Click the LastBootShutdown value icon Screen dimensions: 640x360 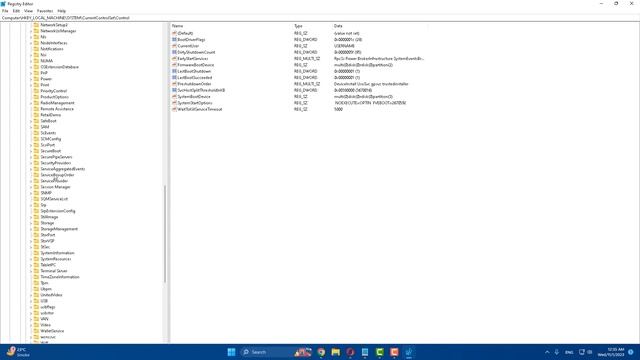(x=174, y=71)
